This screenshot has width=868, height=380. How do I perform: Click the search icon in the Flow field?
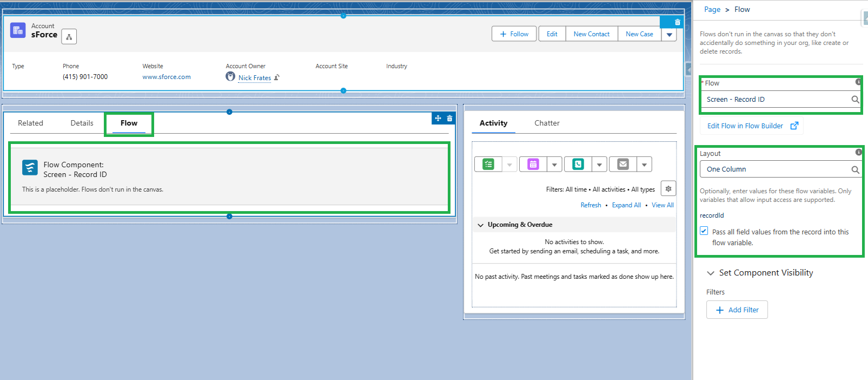pyautogui.click(x=855, y=100)
